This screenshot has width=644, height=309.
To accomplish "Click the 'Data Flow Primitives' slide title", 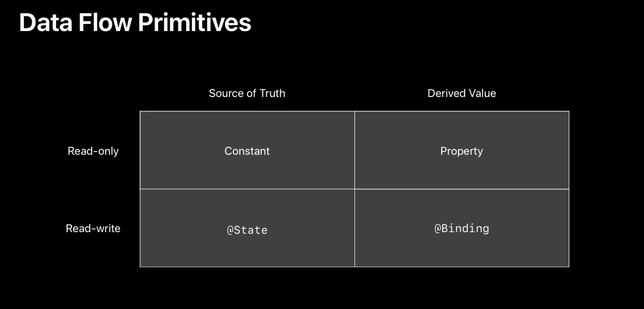I will tap(135, 22).
